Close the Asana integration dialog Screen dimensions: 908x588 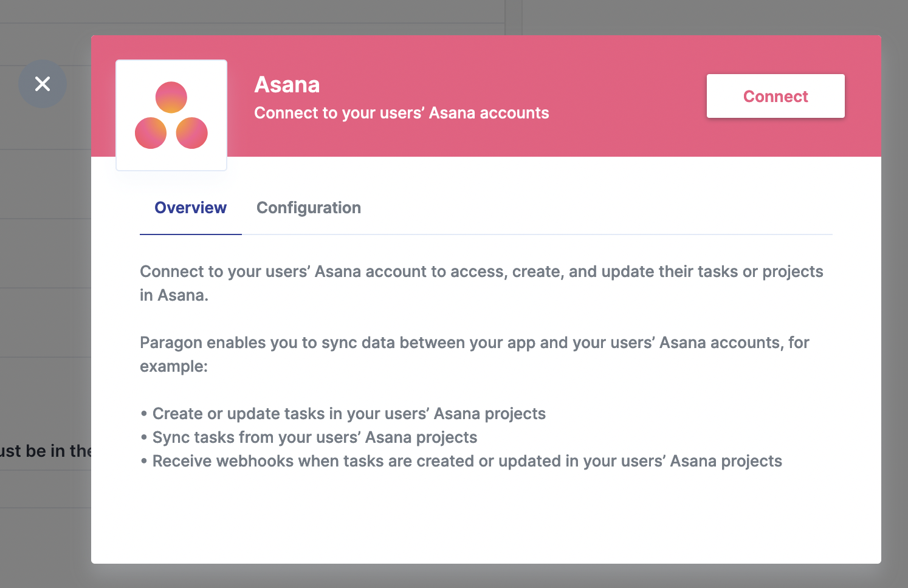coord(43,84)
